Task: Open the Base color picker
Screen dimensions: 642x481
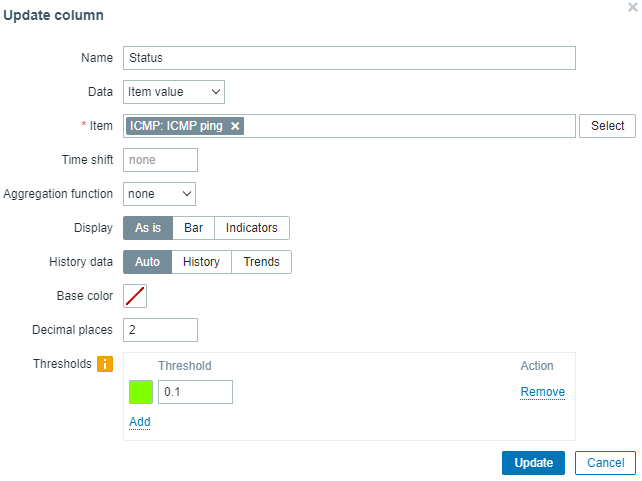Action: [x=135, y=296]
